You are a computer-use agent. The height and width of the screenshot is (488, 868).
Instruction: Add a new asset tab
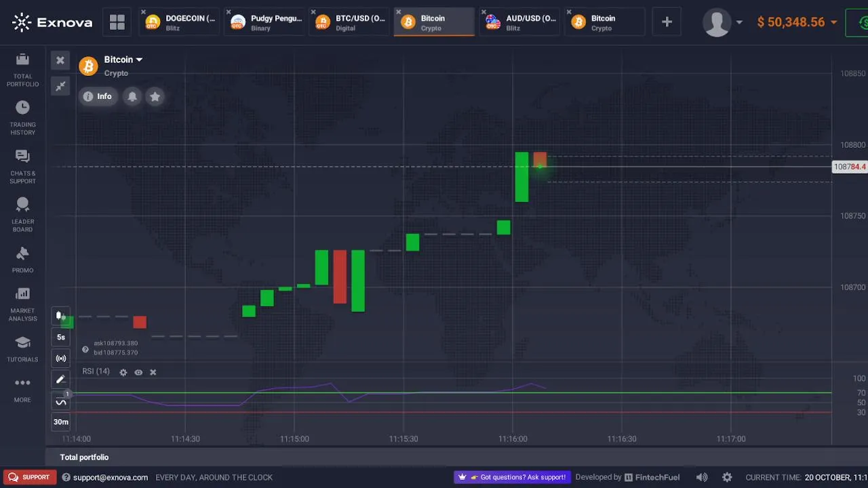(667, 22)
